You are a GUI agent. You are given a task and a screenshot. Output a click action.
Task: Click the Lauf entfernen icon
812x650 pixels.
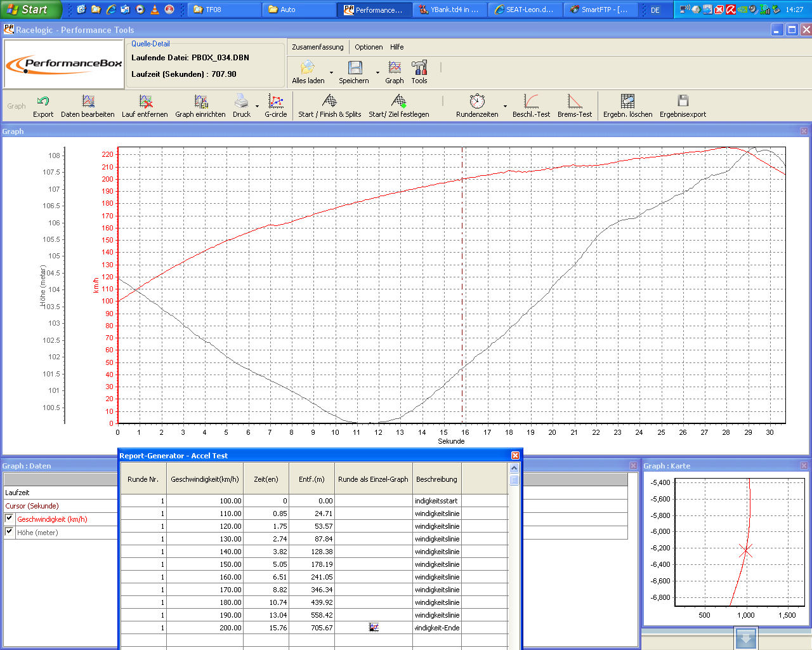[x=145, y=105]
